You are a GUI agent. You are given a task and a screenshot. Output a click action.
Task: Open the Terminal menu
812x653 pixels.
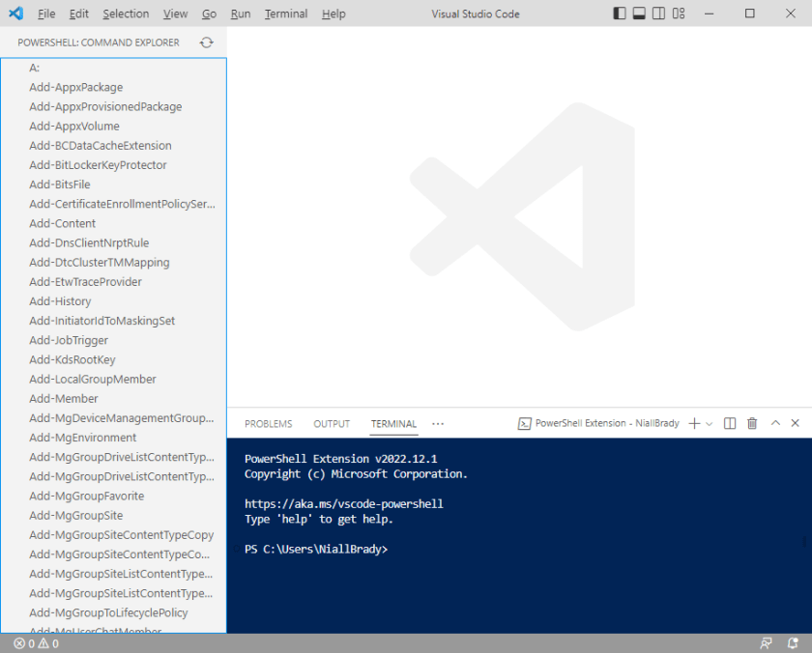(285, 14)
